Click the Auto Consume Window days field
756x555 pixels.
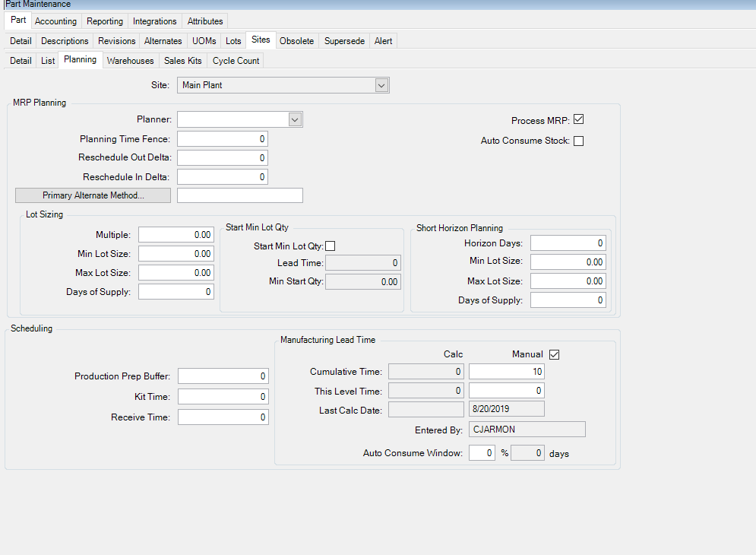pos(527,453)
